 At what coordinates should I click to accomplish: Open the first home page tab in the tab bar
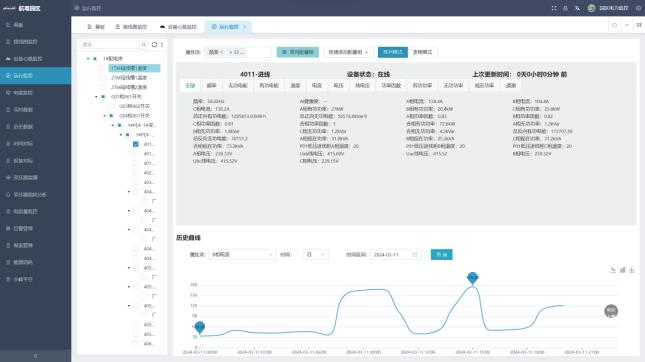(x=96, y=27)
